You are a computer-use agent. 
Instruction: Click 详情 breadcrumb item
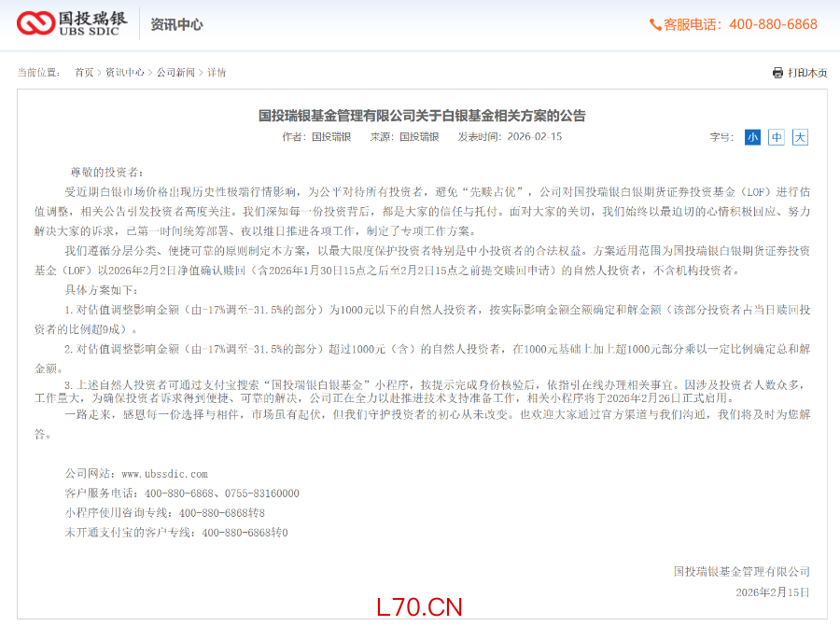217,72
